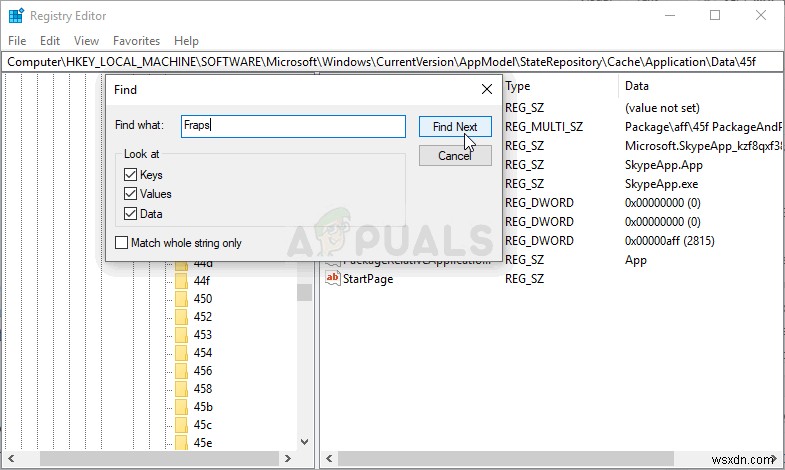This screenshot has width=785, height=470.
Task: Click the Package\aff\45f data value
Action: click(x=703, y=127)
